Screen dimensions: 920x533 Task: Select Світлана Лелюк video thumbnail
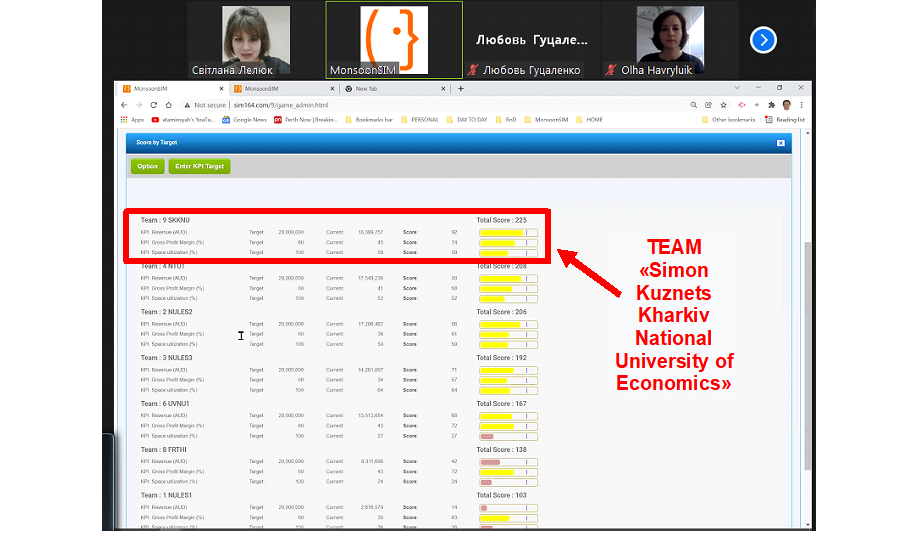tap(256, 40)
